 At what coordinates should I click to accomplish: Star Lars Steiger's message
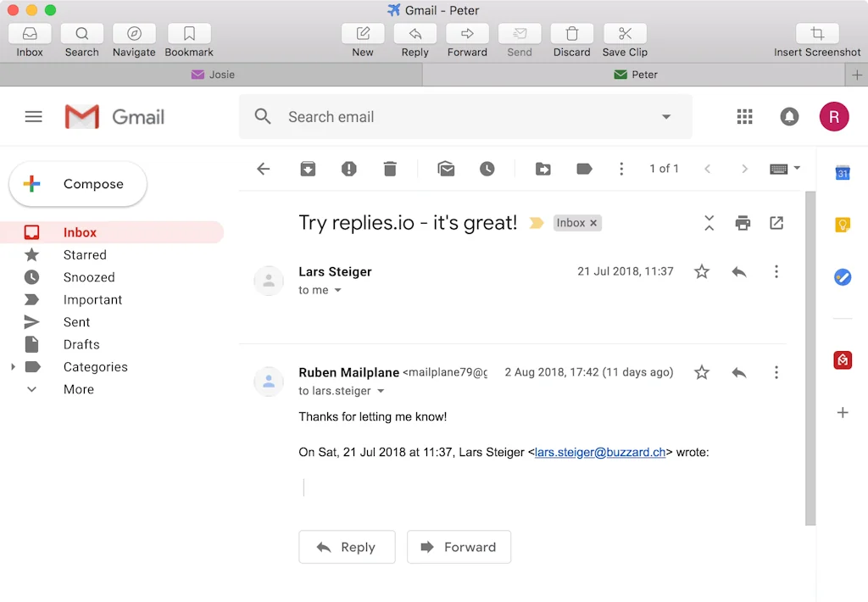[701, 271]
